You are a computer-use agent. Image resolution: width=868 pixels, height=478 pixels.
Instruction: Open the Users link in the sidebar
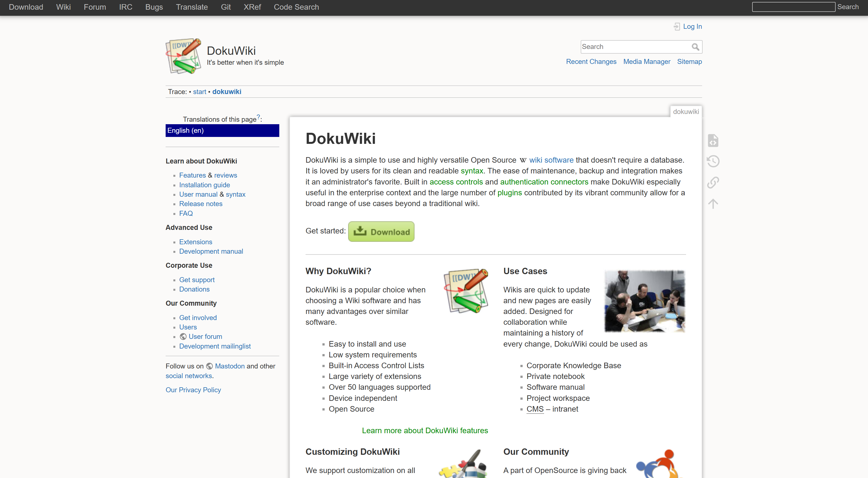point(188,327)
